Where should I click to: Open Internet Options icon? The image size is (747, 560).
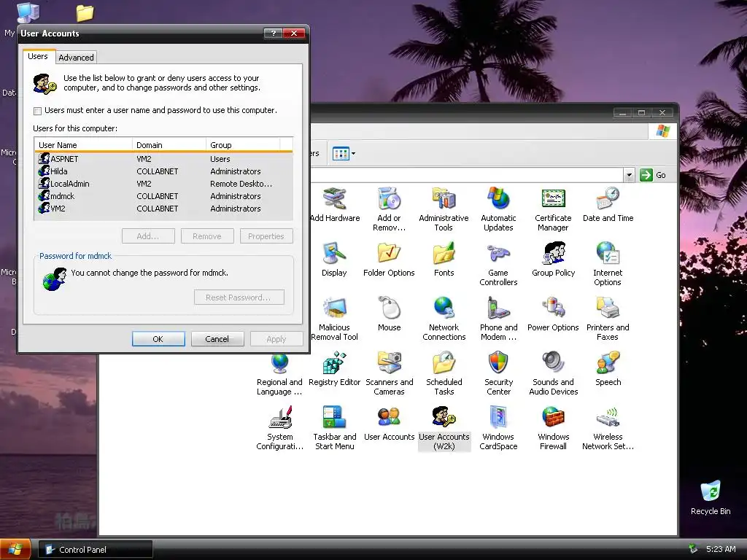click(608, 264)
